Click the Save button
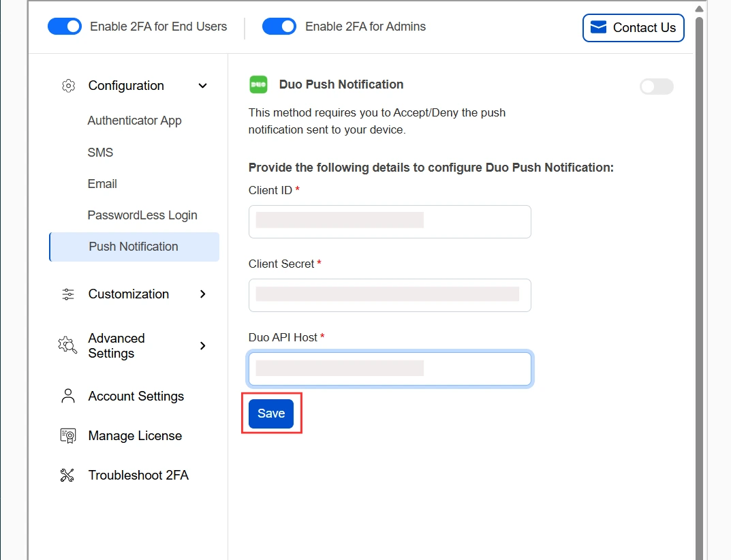731x560 pixels. (x=271, y=414)
